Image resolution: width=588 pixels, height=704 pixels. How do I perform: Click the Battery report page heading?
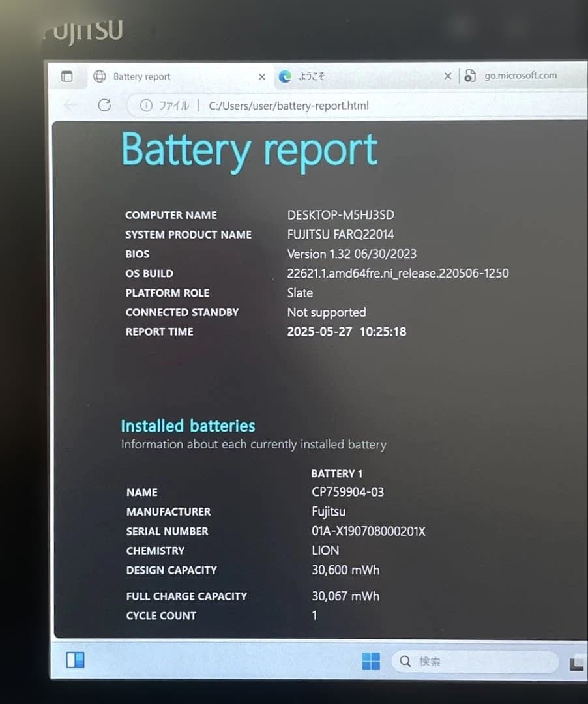tap(249, 149)
